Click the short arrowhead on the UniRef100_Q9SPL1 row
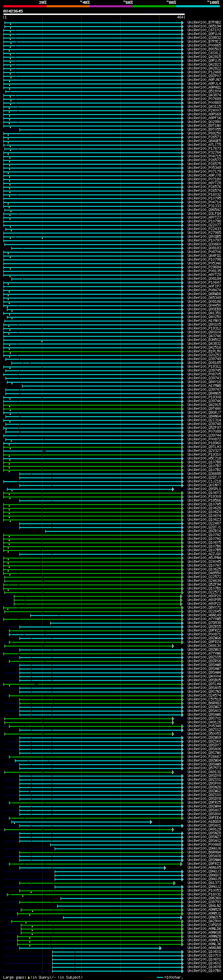Screen dimensions: 223x980 click(x=173, y=489)
